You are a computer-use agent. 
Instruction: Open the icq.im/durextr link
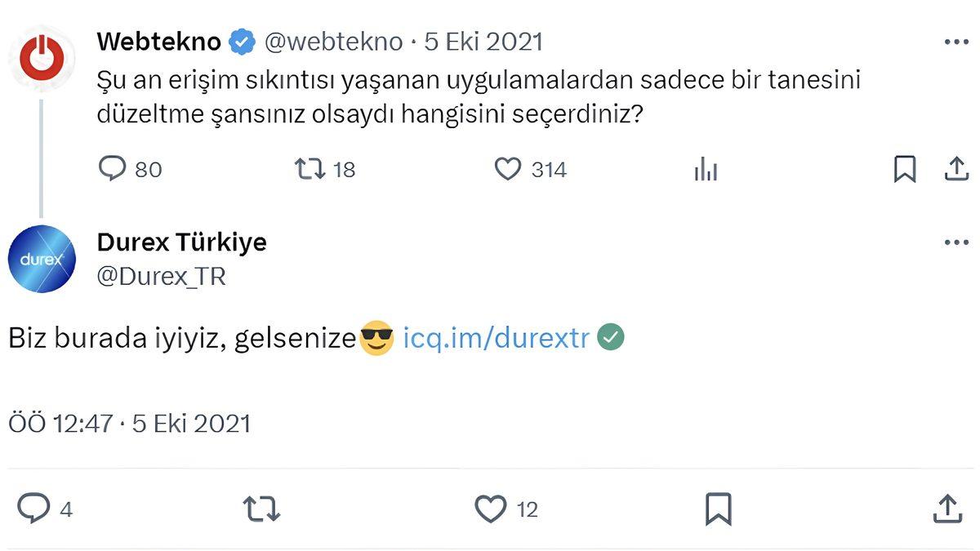494,337
